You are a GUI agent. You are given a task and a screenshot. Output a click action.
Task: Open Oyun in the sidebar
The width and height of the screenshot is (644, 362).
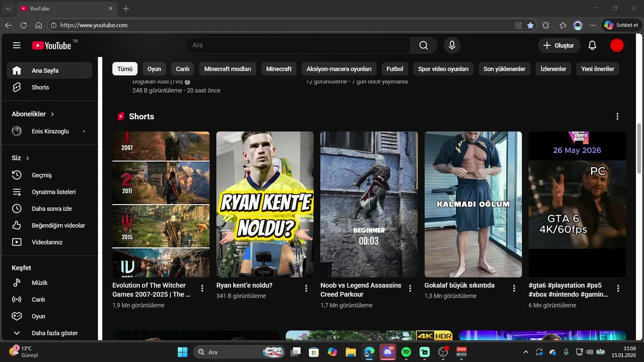click(49, 316)
